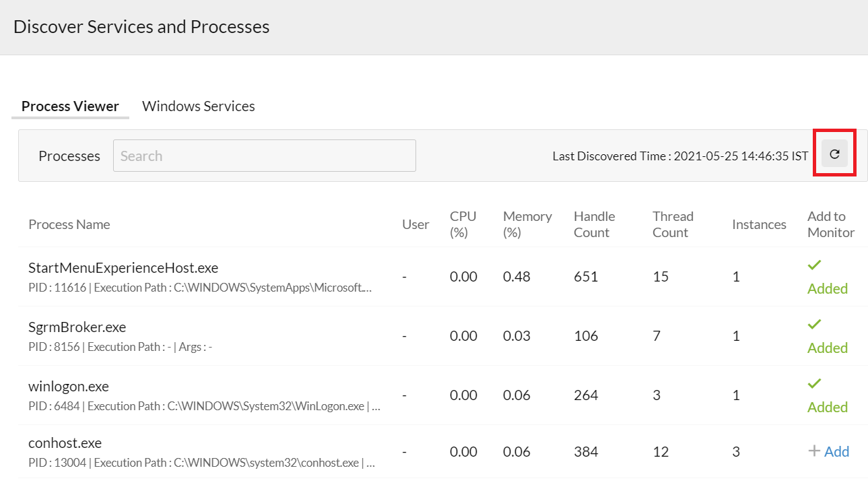868x489 pixels.
Task: Select the Process Viewer tab
Action: pos(70,106)
